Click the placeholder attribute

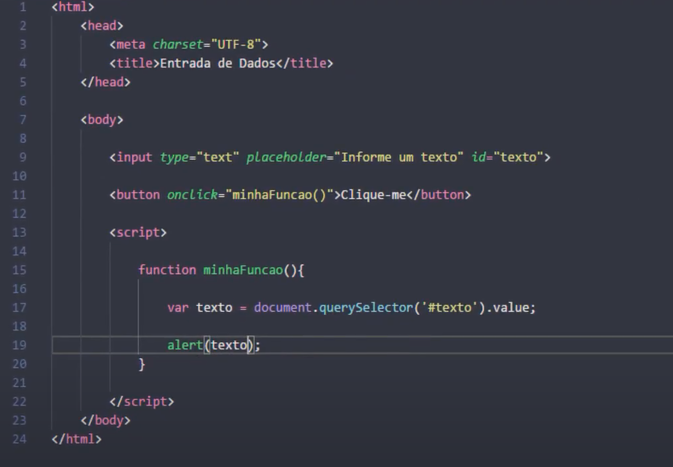click(286, 158)
